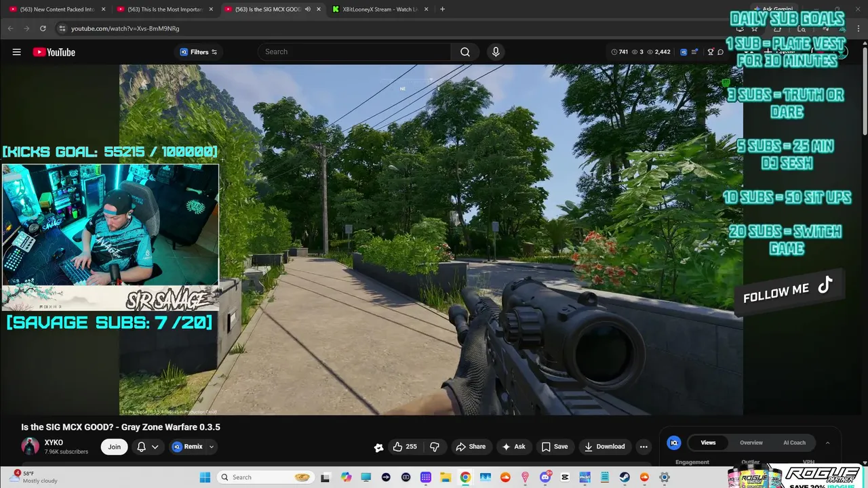Click the eye stat showing 2,442
Screen dimensions: 868x488
coord(658,52)
